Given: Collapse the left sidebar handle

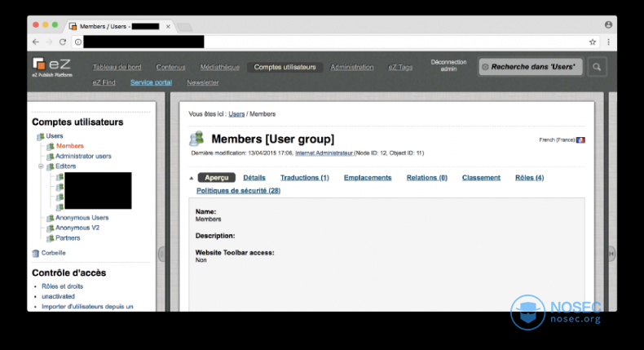Looking at the screenshot, I should pyautogui.click(x=161, y=254).
